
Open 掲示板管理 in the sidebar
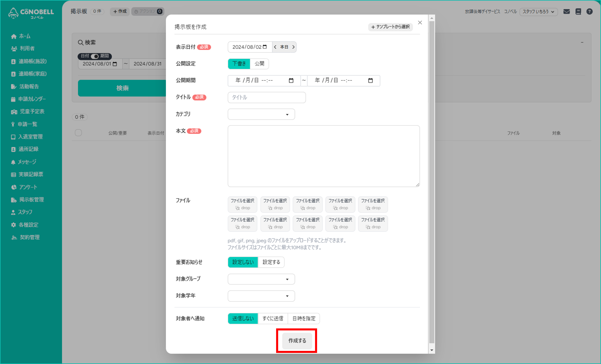coord(27,200)
